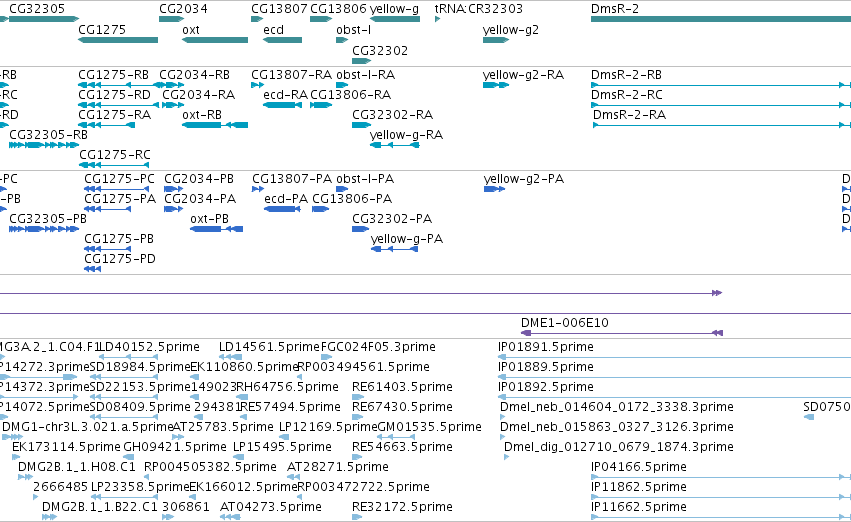The image size is (851, 522).
Task: Select the DMG2B.1_1.B22.C1 EST label
Action: 100,507
